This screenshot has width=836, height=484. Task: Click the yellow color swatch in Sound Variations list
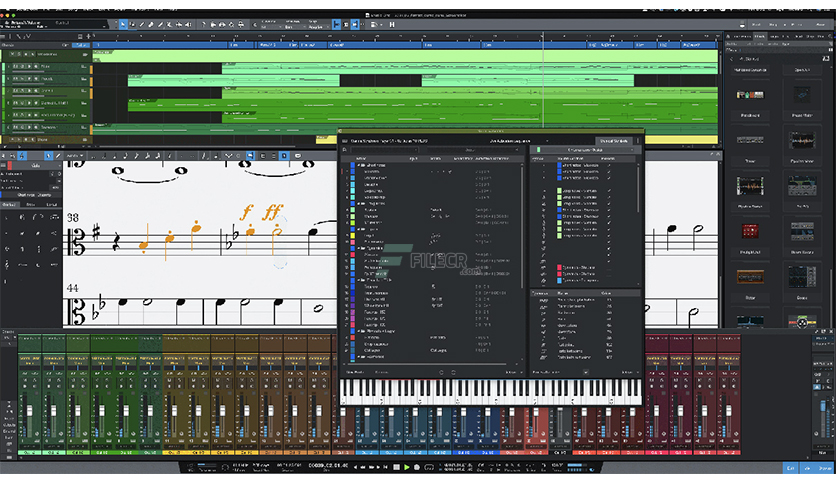click(x=352, y=236)
